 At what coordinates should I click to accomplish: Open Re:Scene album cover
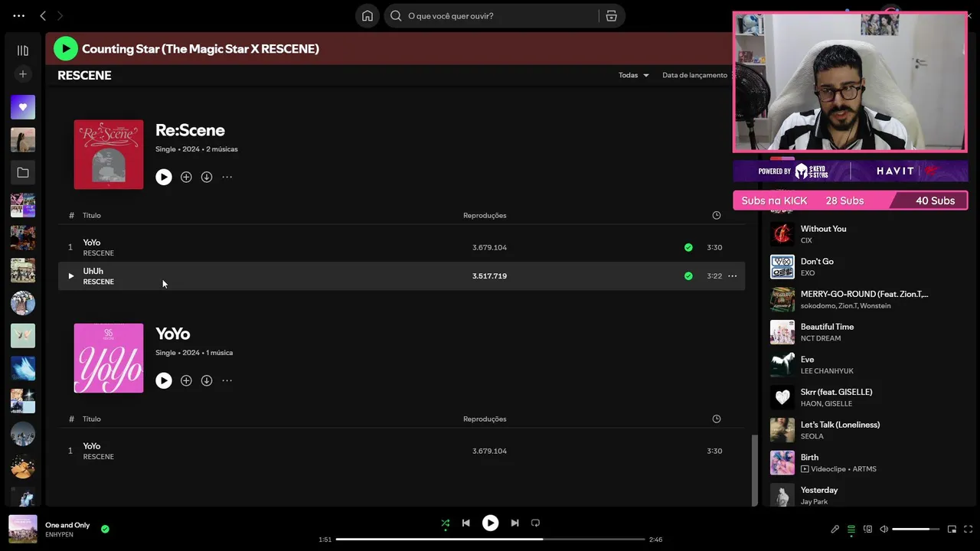coord(109,155)
